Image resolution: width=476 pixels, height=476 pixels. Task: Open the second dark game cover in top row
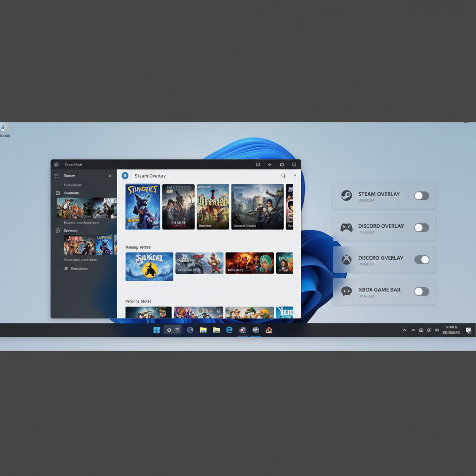click(178, 207)
